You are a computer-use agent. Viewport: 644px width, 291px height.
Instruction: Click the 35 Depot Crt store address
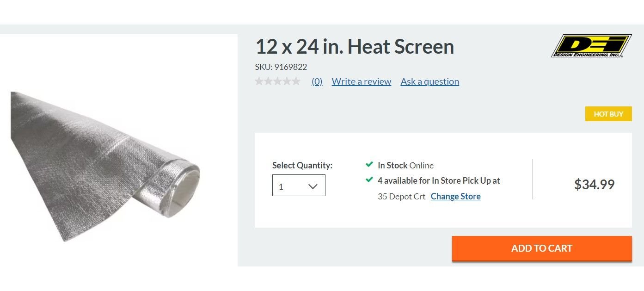[x=401, y=197]
